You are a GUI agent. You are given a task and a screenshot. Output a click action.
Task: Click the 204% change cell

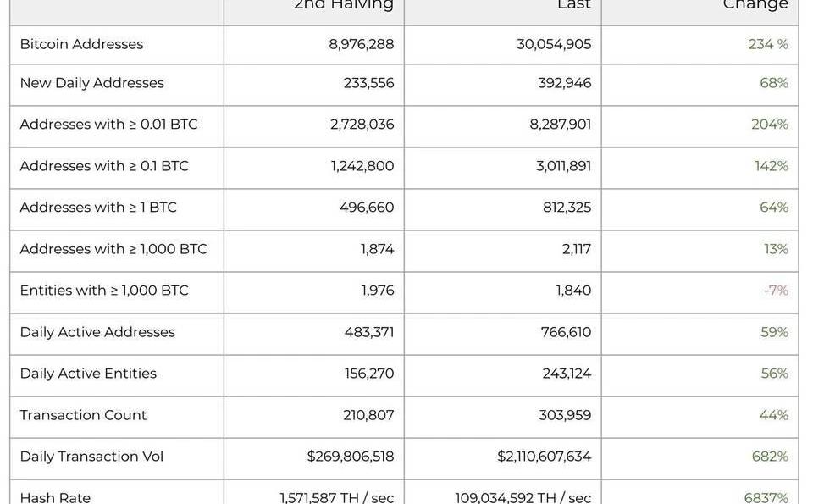770,125
